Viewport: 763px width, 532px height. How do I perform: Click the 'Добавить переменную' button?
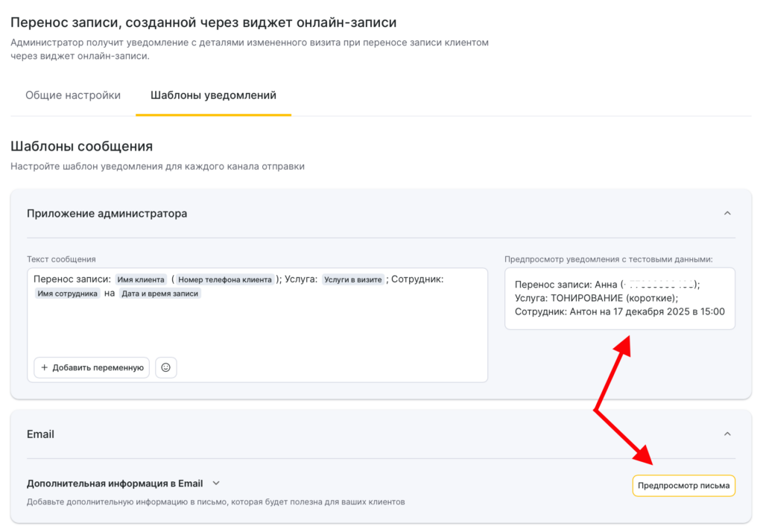click(92, 367)
